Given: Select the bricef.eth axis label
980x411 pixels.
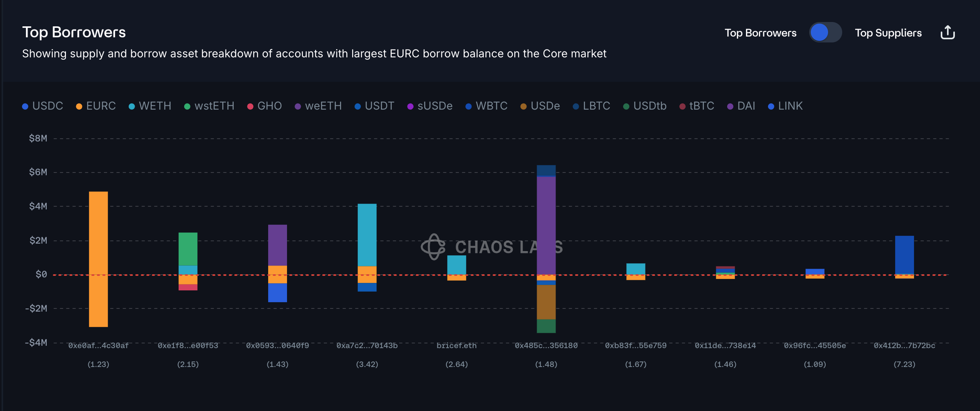Looking at the screenshot, I should pyautogui.click(x=457, y=346).
